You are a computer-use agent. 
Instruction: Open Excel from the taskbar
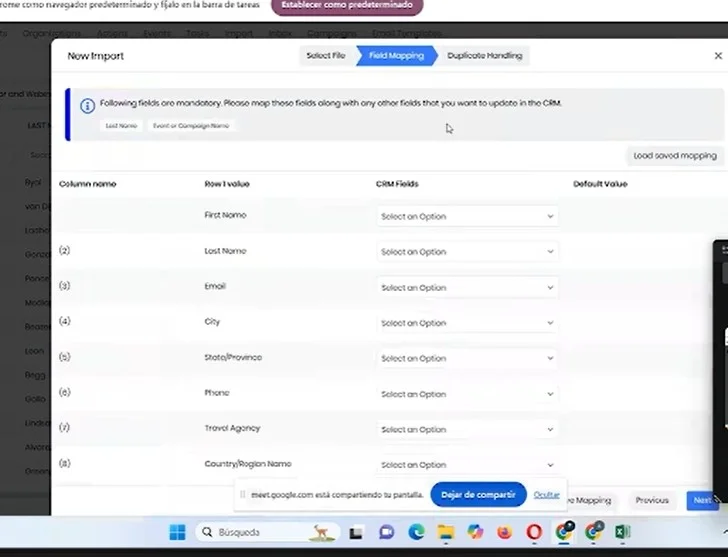coord(621,532)
